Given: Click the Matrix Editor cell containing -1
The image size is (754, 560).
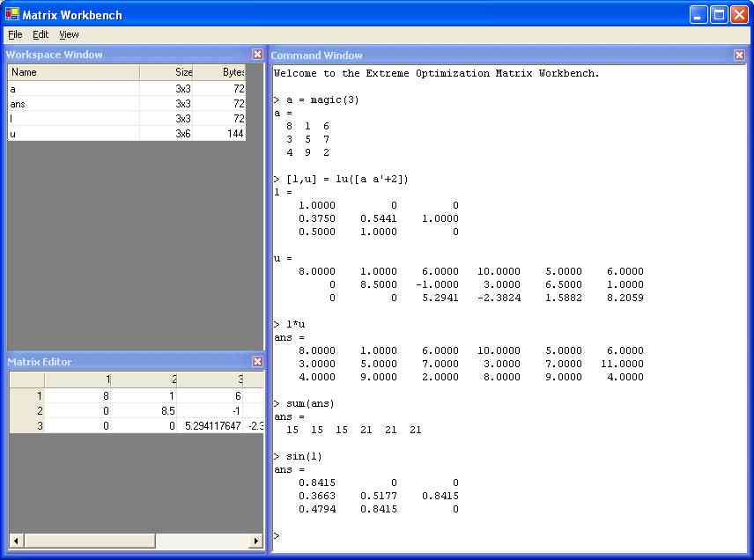Looking at the screenshot, I should 211,411.
